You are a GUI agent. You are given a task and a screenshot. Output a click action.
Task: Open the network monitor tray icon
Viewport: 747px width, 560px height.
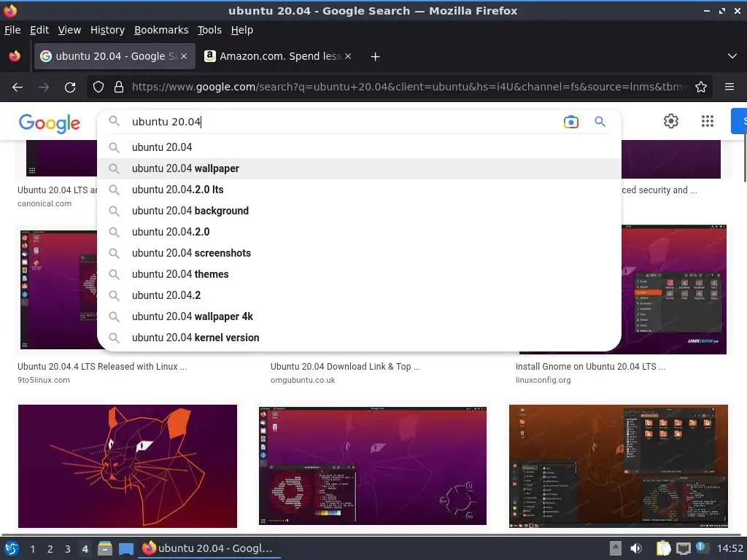point(683,549)
